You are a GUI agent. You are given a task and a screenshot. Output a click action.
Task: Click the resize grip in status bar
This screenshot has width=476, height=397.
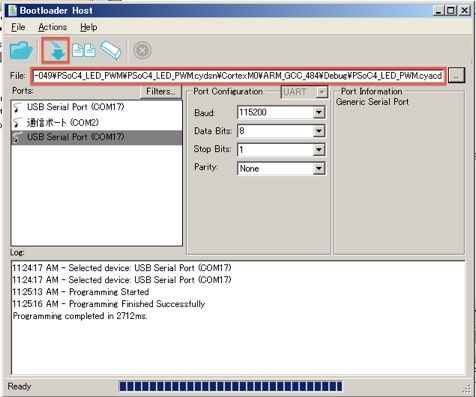coord(466,389)
